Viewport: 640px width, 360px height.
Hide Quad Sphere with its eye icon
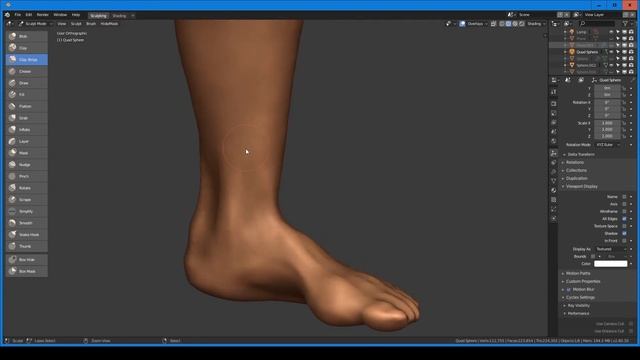pyautogui.click(x=611, y=52)
